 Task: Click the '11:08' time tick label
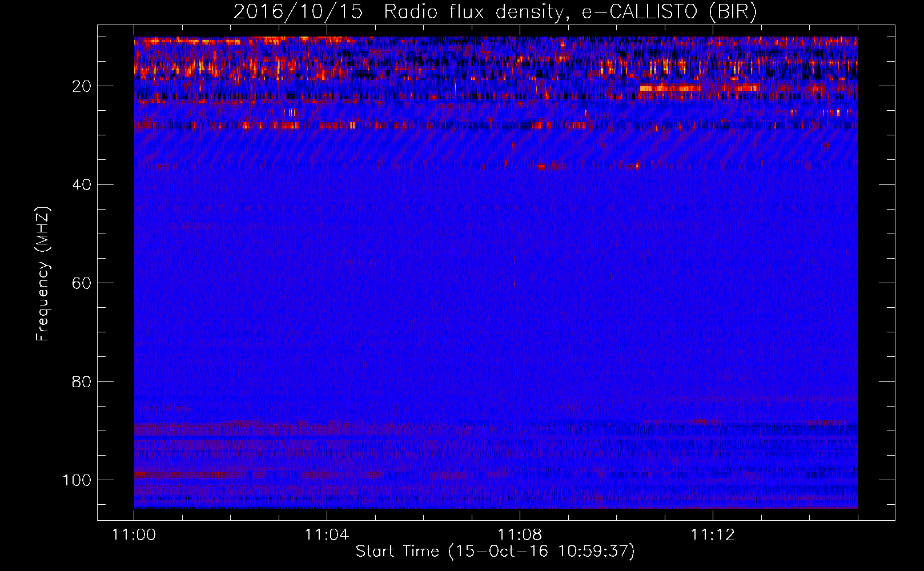click(520, 534)
